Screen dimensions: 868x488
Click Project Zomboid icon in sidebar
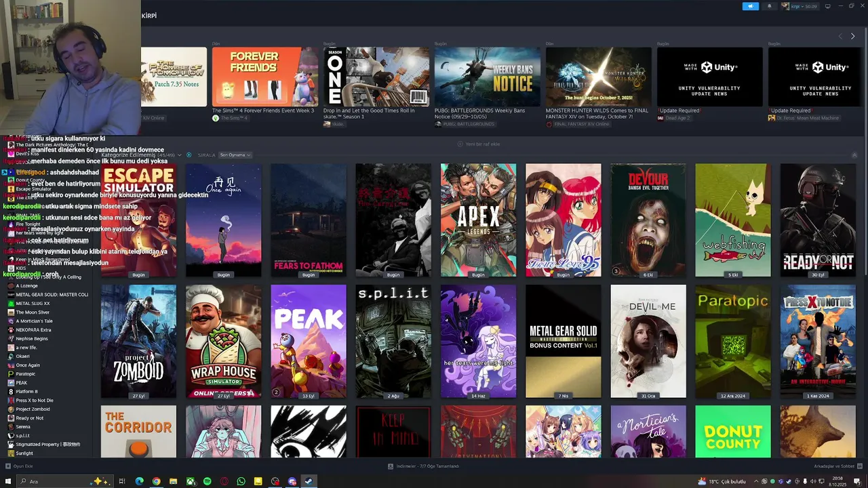(11, 409)
